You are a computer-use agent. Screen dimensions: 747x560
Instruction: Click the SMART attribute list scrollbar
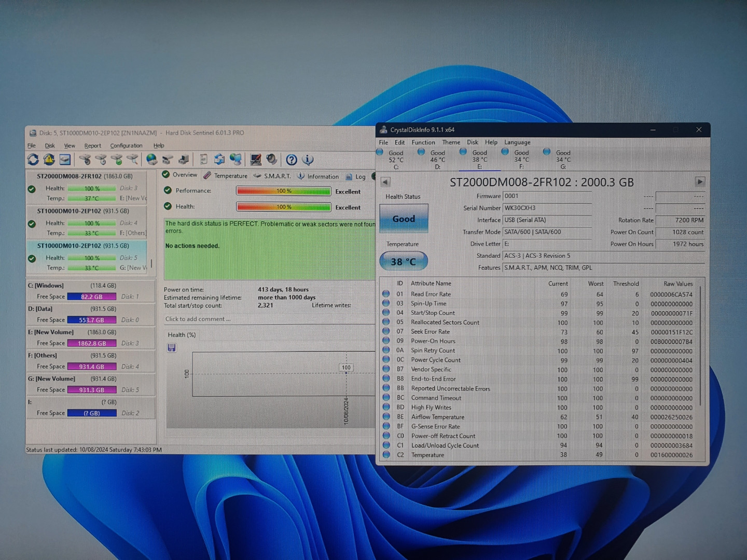(701, 345)
